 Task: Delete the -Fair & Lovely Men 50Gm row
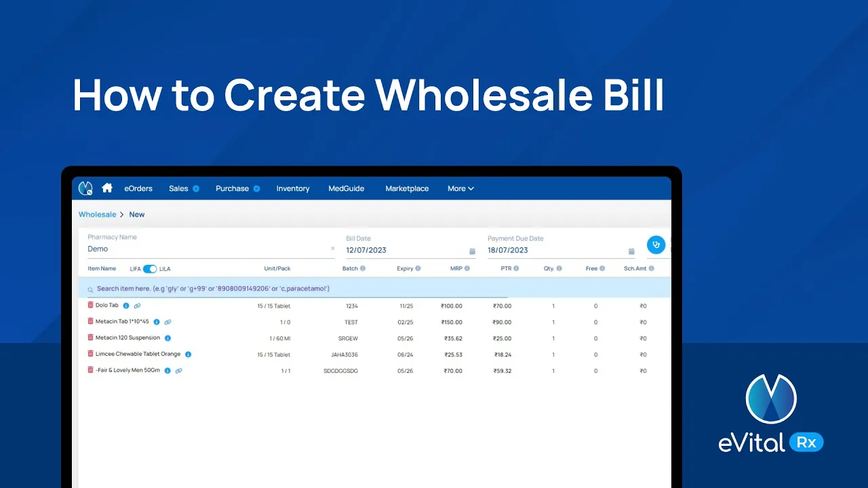[x=90, y=370]
